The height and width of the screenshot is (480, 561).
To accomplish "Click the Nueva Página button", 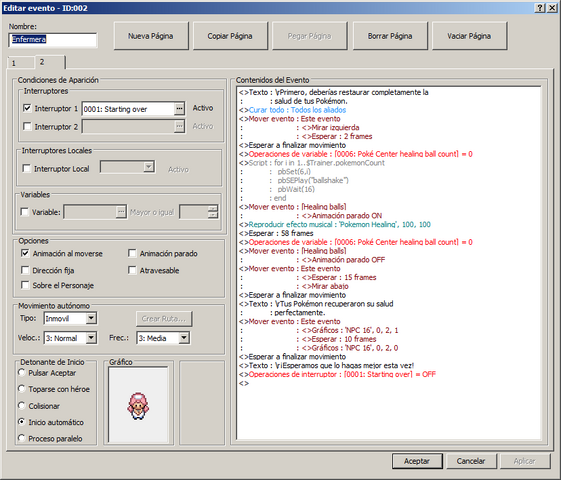I will click(x=151, y=36).
